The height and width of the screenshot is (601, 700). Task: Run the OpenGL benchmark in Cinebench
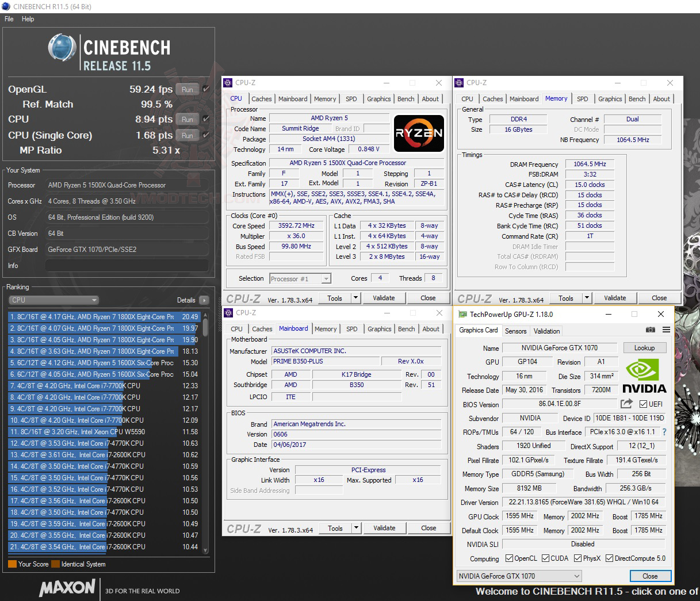187,89
